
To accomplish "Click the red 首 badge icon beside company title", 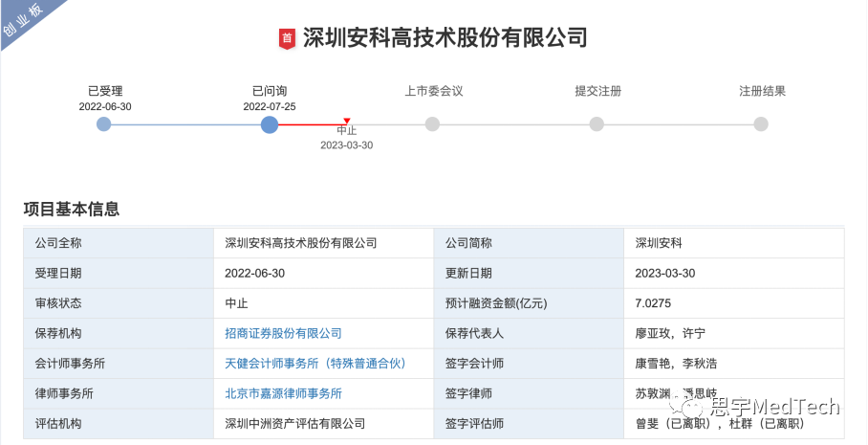I will [x=287, y=39].
